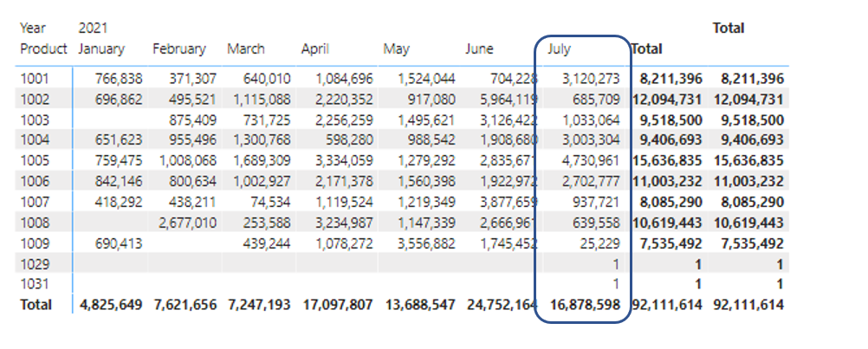Click the February column header
The width and height of the screenshot is (868, 349).
click(x=178, y=48)
